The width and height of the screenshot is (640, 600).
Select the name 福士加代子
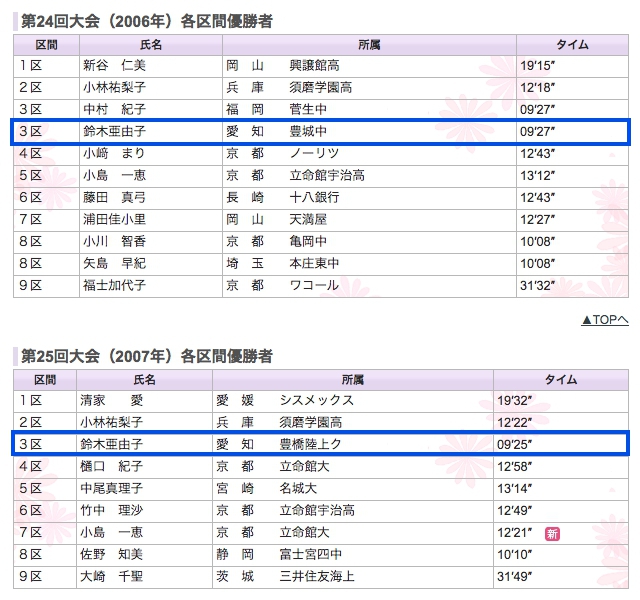point(114,285)
